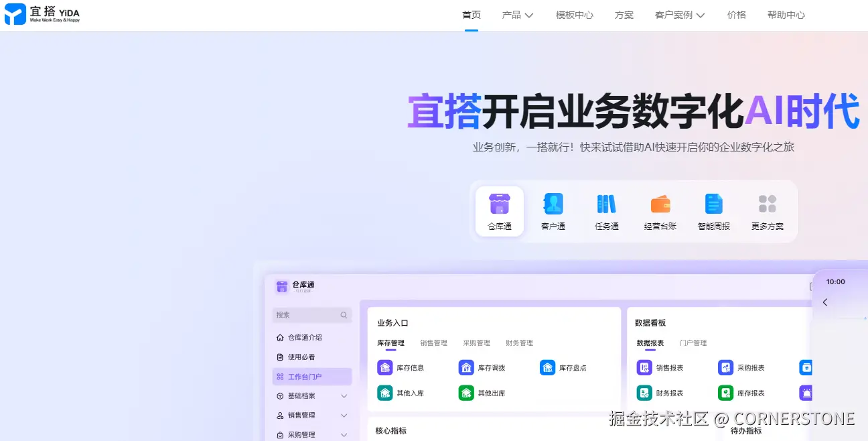The height and width of the screenshot is (441, 868).
Task: Switch to the 采购管理 tab in 业务入口
Action: point(477,343)
